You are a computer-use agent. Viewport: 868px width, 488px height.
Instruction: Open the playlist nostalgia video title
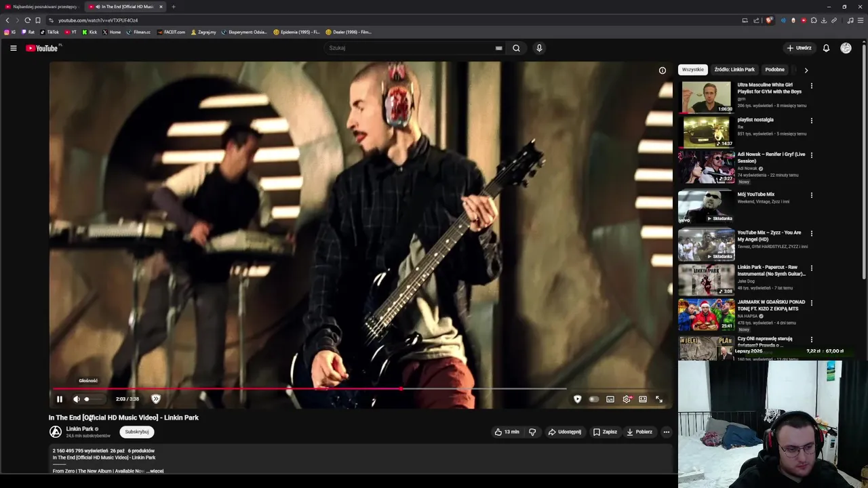(755, 120)
